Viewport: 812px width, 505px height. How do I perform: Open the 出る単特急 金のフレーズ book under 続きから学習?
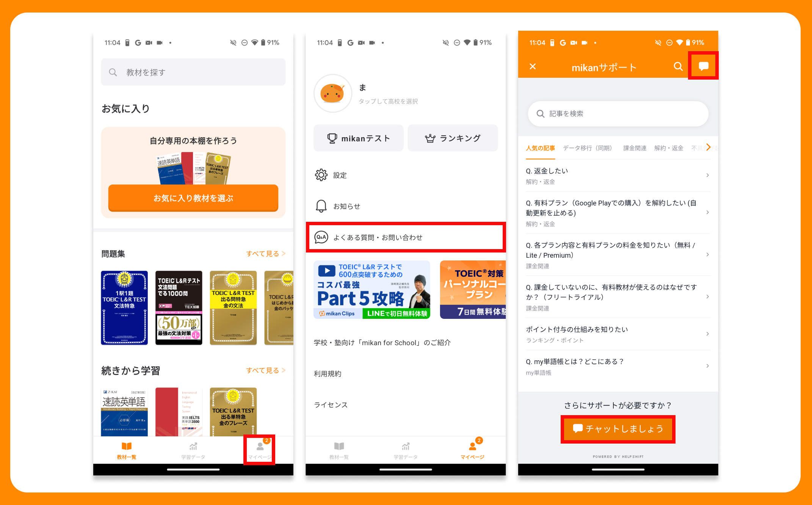pyautogui.click(x=233, y=412)
